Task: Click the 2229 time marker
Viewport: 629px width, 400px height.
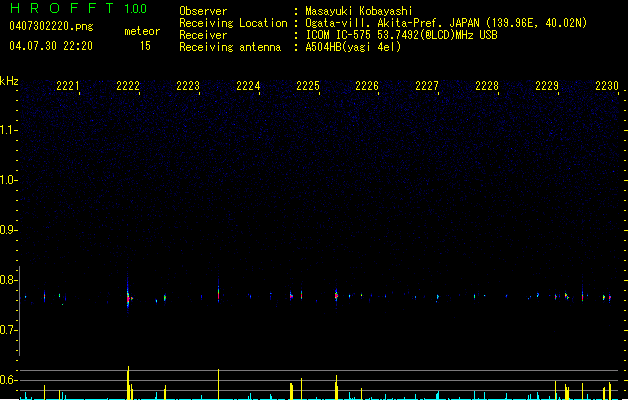Action: pos(547,86)
